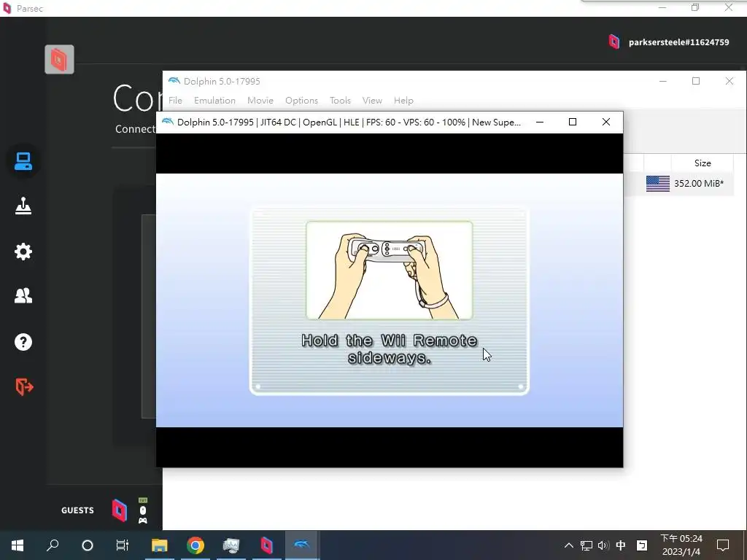Viewport: 747px width, 560px height.
Task: Maximize the main Dolphin 5.0-17995 window
Action: click(x=696, y=81)
